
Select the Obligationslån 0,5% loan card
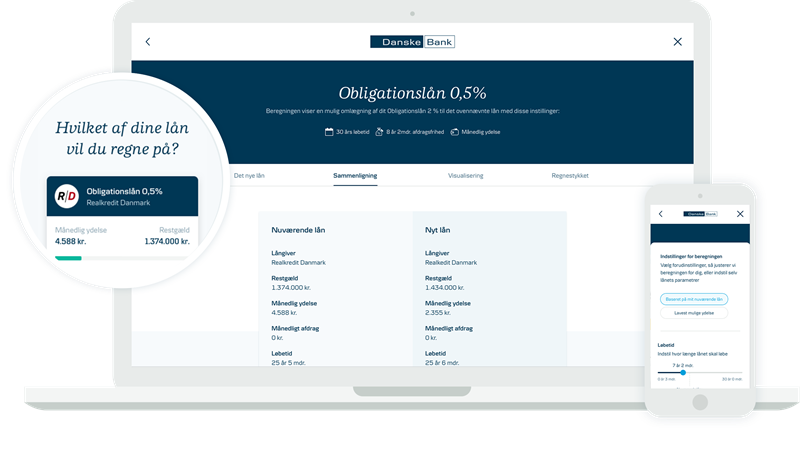pyautogui.click(x=125, y=196)
